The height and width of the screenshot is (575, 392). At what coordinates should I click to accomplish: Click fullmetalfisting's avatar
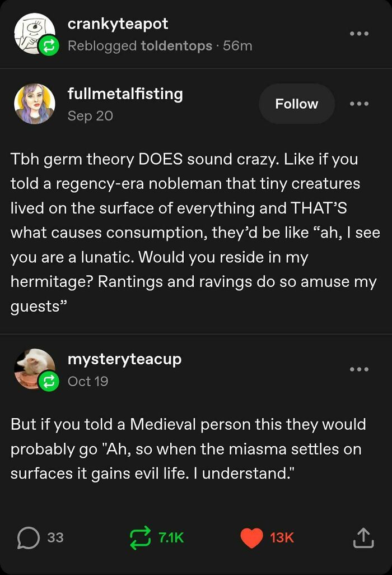35,104
